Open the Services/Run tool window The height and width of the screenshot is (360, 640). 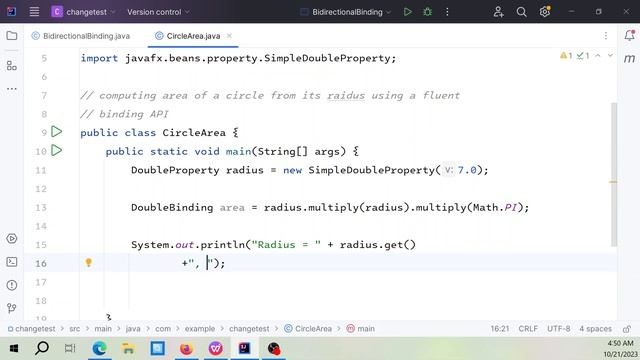pyautogui.click(x=12, y=238)
